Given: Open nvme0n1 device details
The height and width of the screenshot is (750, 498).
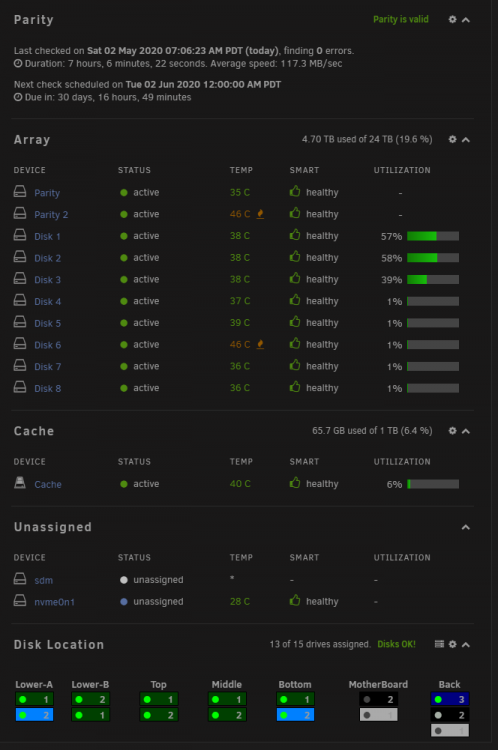Looking at the screenshot, I should [55, 602].
